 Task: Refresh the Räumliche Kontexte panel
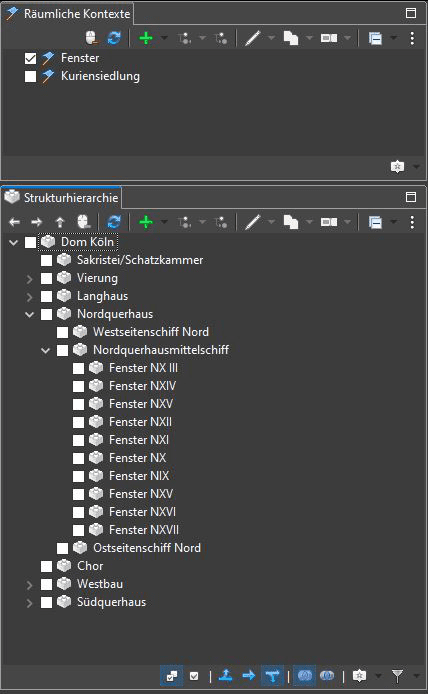(114, 38)
